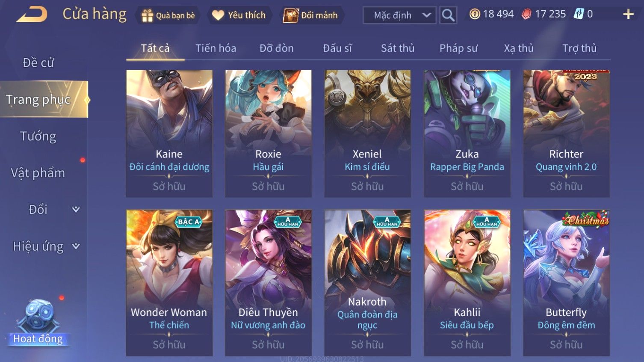
Task: Switch to the Sát thủ tab
Action: (398, 48)
